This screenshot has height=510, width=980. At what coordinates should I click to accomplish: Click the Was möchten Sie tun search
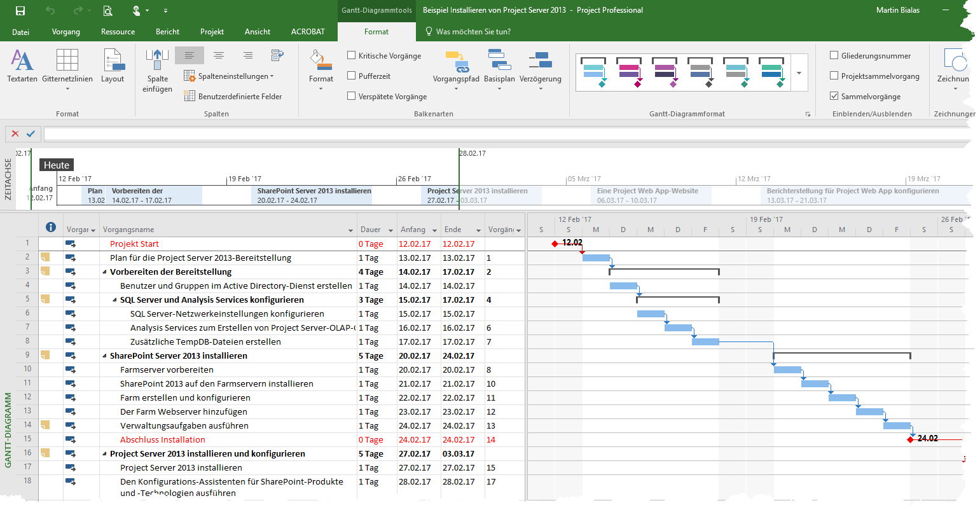(467, 32)
